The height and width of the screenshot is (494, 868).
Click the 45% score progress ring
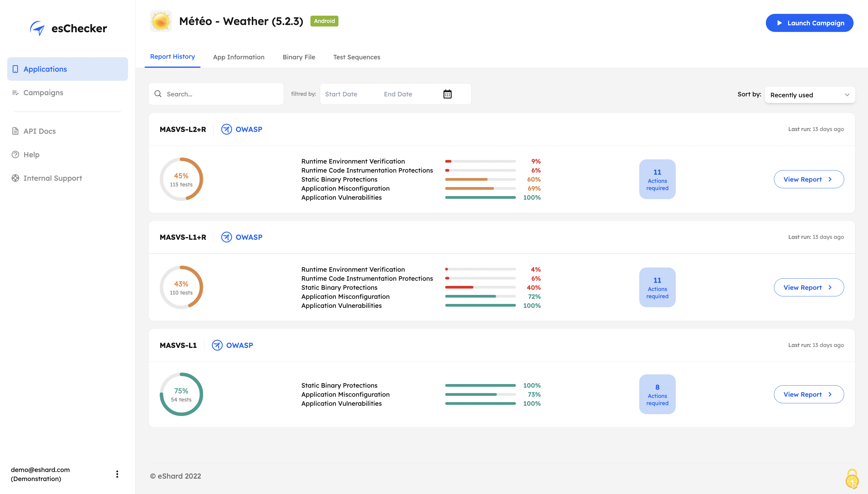pos(181,179)
